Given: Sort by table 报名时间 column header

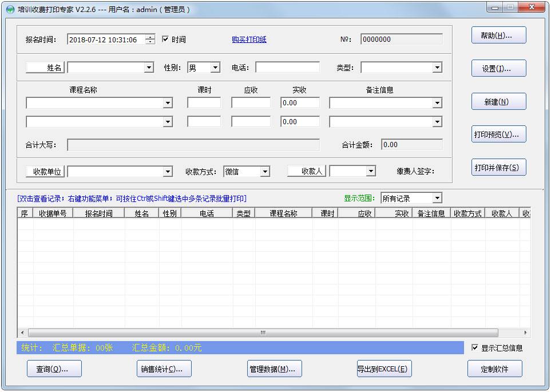Looking at the screenshot, I should (99, 213).
